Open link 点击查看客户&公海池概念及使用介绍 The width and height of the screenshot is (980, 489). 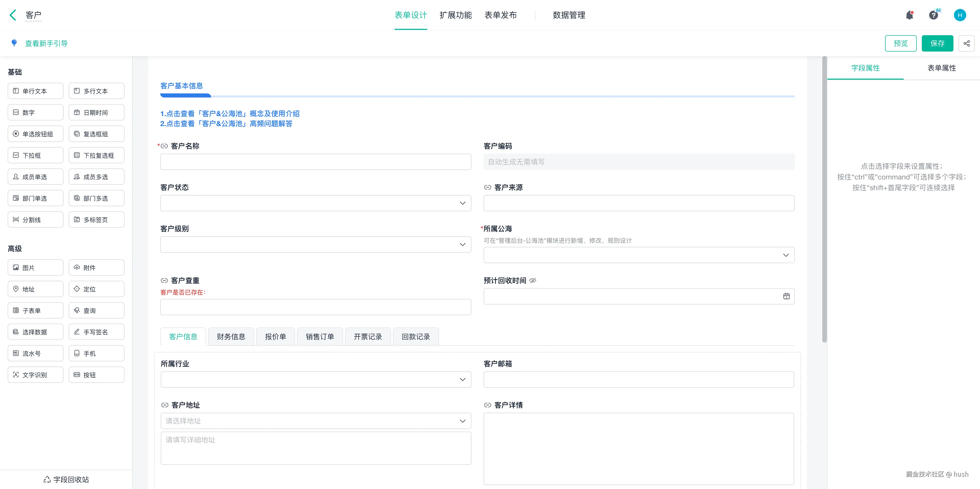coord(230,113)
